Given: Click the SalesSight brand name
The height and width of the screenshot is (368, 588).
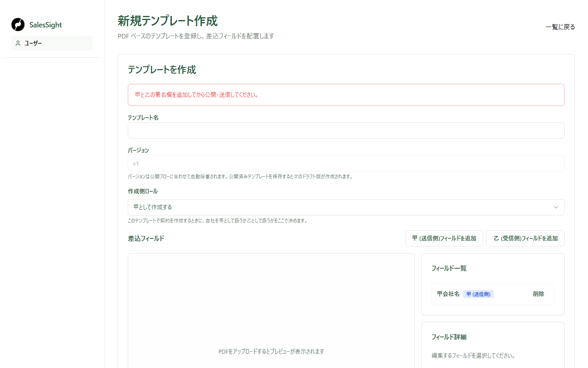Looking at the screenshot, I should pos(45,25).
